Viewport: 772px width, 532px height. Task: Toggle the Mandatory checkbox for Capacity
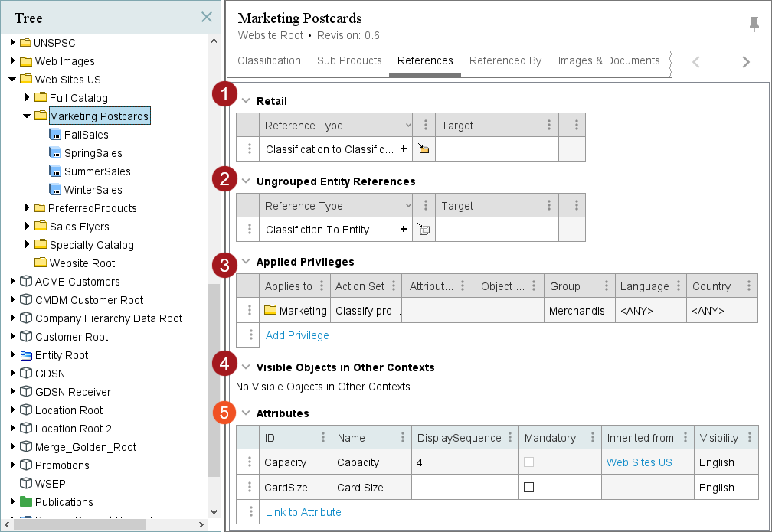[x=528, y=462]
